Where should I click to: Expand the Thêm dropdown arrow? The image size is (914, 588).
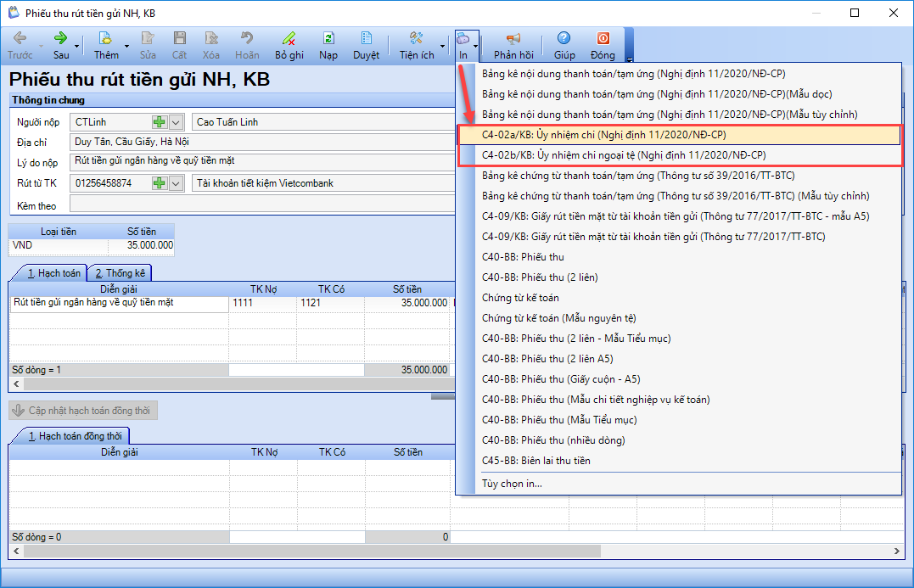(x=126, y=47)
